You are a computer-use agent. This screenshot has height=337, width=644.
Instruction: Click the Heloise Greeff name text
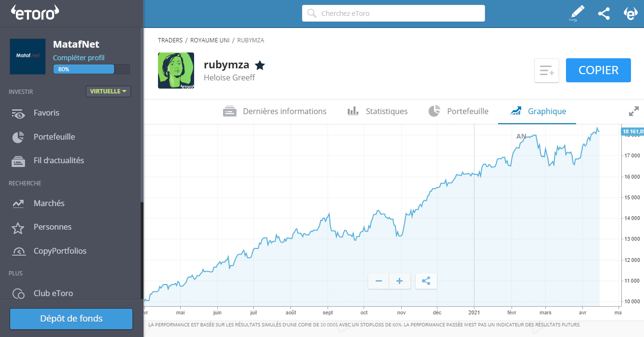(229, 78)
